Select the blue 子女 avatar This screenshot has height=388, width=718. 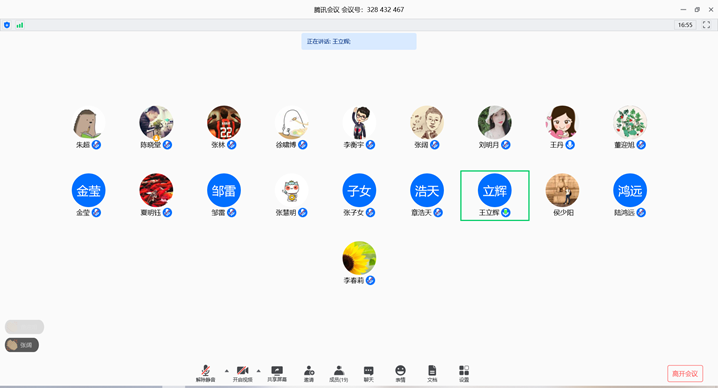pos(359,190)
